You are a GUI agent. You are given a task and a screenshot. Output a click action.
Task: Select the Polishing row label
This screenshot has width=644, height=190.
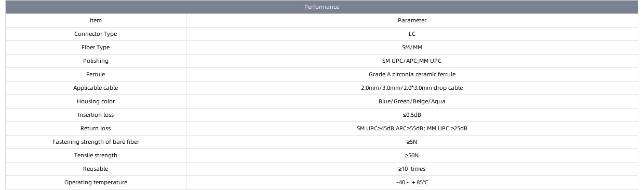(96, 61)
